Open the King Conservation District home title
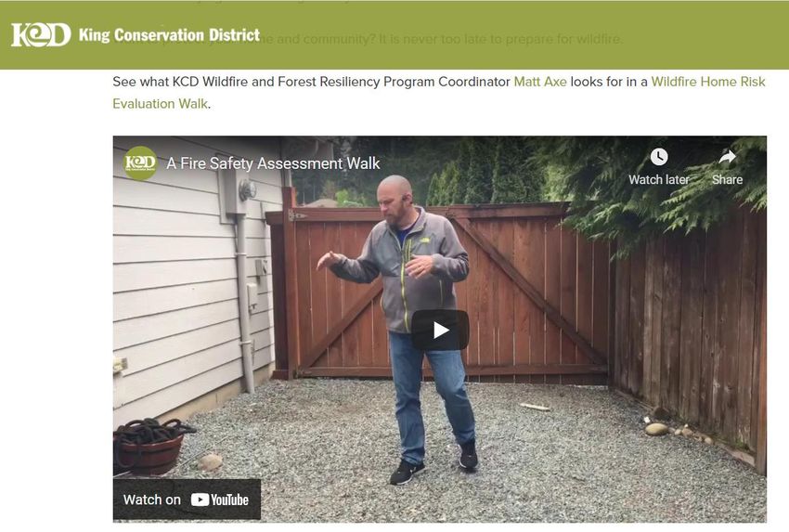The height and width of the screenshot is (532, 789). (x=169, y=35)
